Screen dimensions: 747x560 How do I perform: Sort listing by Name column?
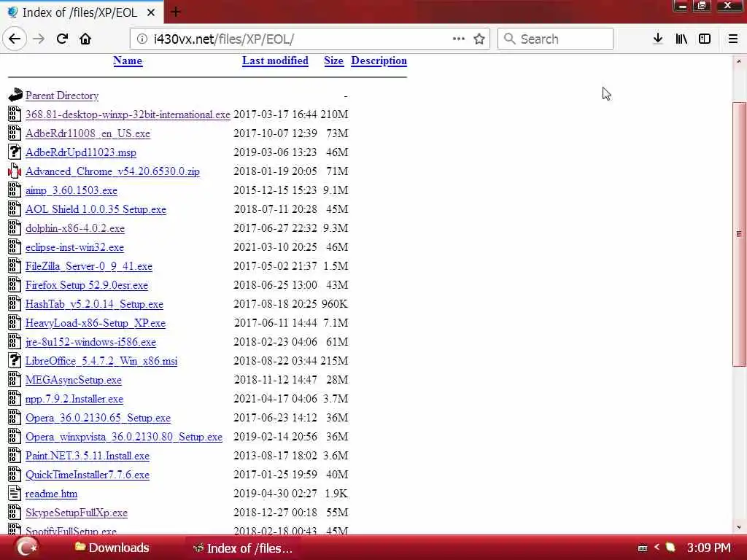tap(128, 61)
